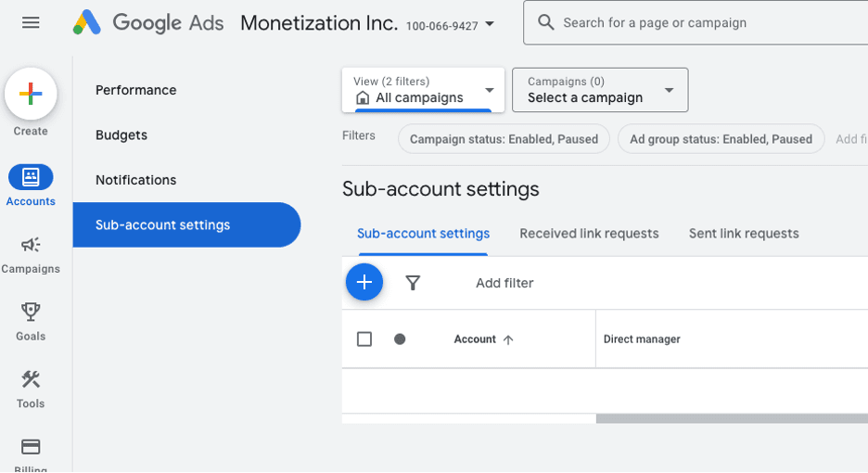The width and height of the screenshot is (868, 473).
Task: Click the funnel filter icon
Action: click(414, 283)
